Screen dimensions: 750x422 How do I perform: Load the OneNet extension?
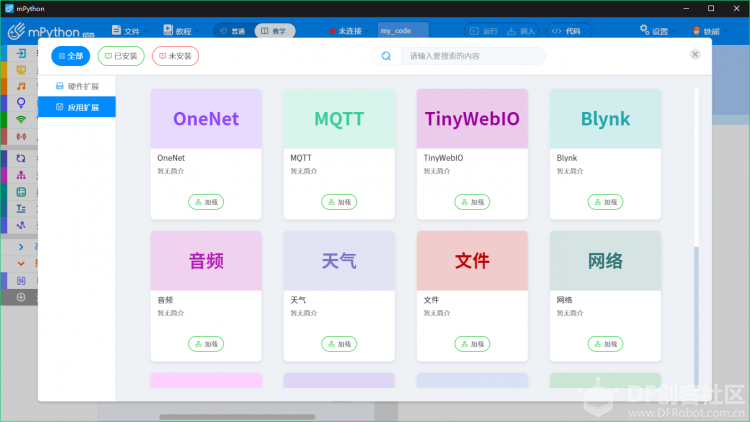click(x=206, y=202)
